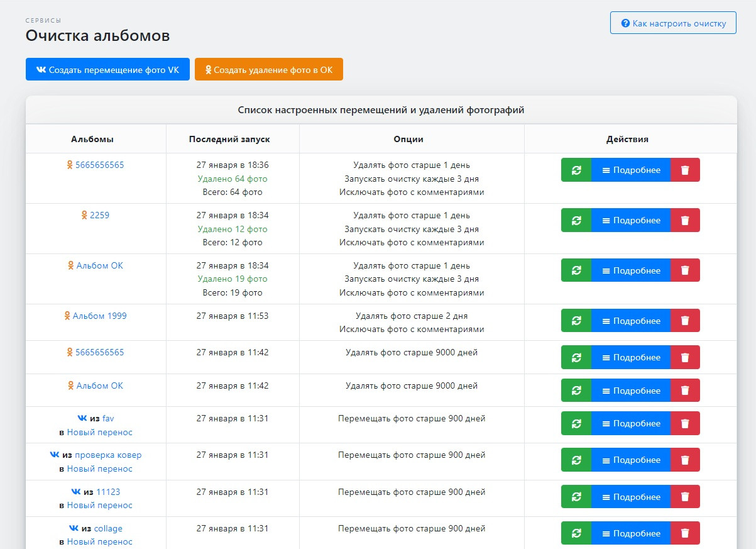
Task: Open Подробнее for the collage row
Action: point(631,534)
